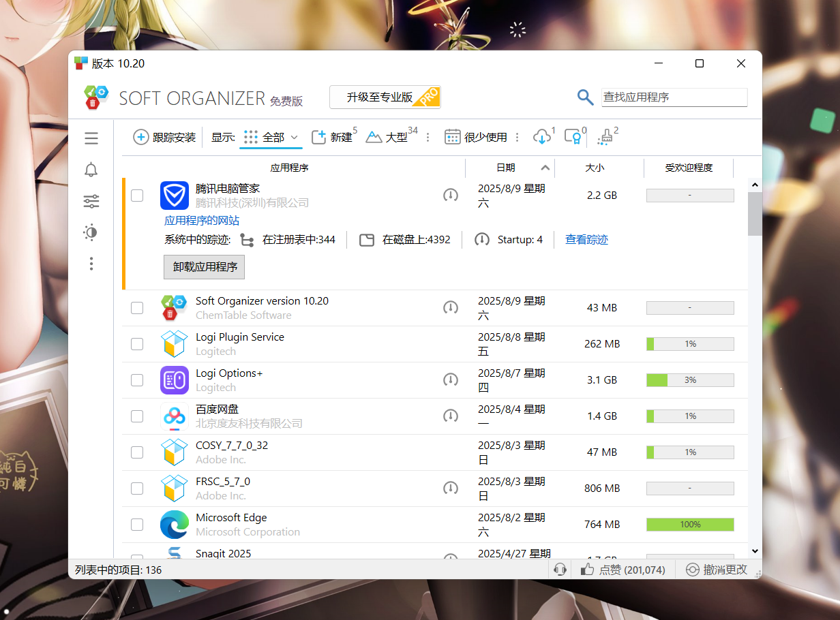Viewport: 840px width, 620px height.
Task: Check the Soft Organizer version 10.20 checkbox
Action: point(137,308)
